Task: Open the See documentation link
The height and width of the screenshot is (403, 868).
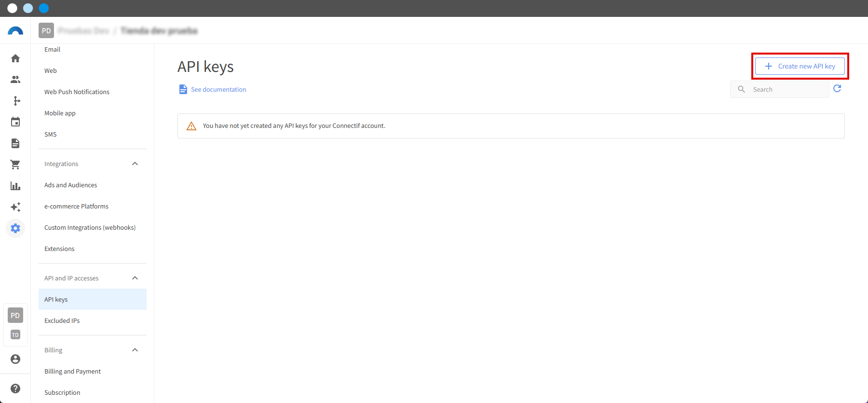Action: [218, 89]
